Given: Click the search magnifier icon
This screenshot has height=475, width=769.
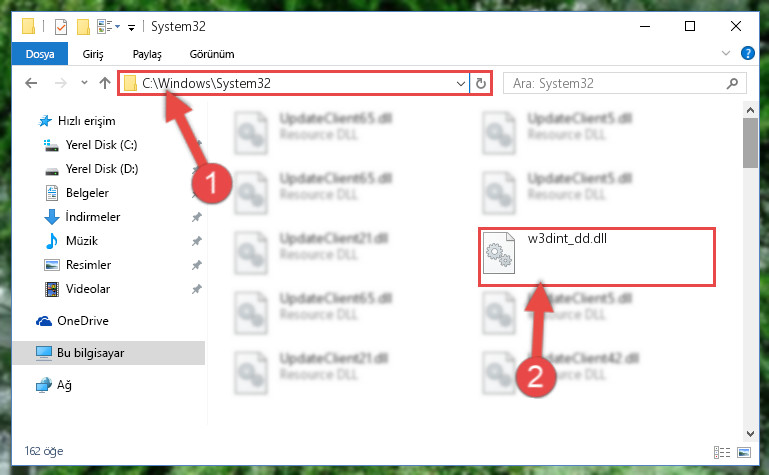Looking at the screenshot, I should tap(732, 83).
